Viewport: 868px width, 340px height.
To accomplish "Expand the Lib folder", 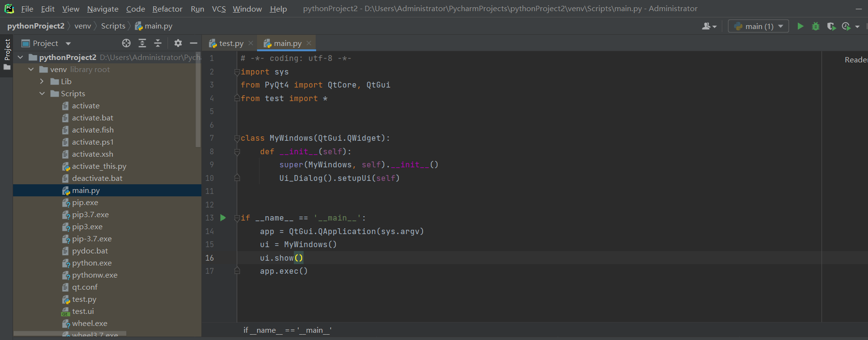I will point(42,81).
